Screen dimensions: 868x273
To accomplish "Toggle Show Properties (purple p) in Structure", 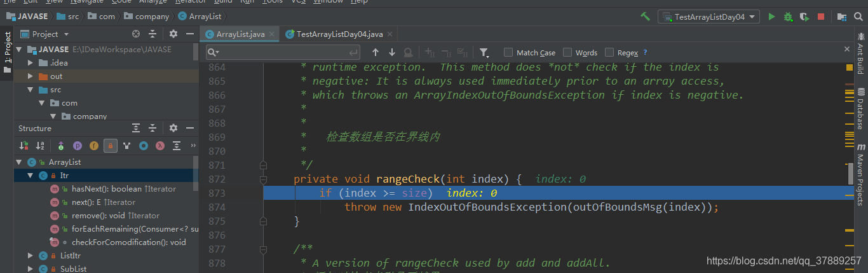I will [78, 146].
